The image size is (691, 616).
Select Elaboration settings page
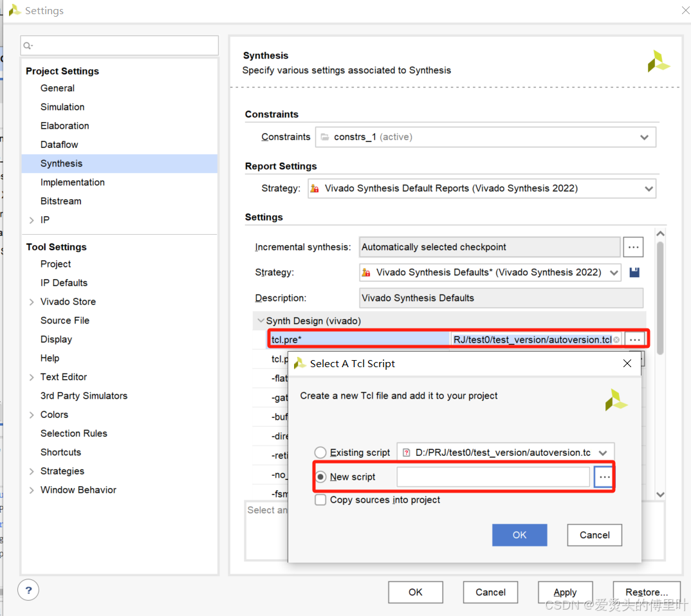[x=64, y=126]
